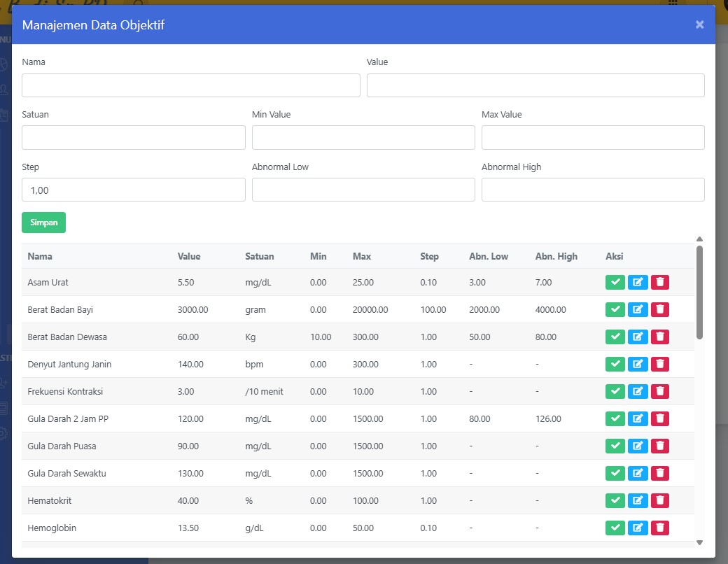Delete the Gula Darah 2 Jam PP entry
This screenshot has width=728, height=564.
660,418
